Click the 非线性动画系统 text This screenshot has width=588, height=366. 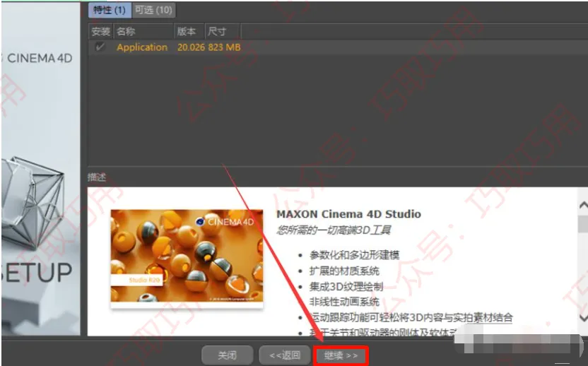click(344, 302)
